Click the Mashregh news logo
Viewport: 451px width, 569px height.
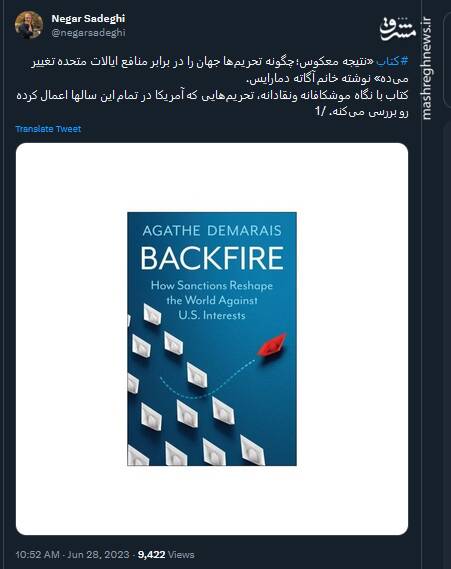398,29
